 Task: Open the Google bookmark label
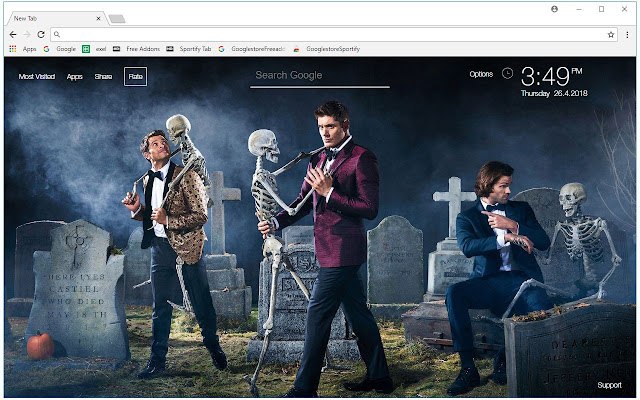(x=66, y=49)
